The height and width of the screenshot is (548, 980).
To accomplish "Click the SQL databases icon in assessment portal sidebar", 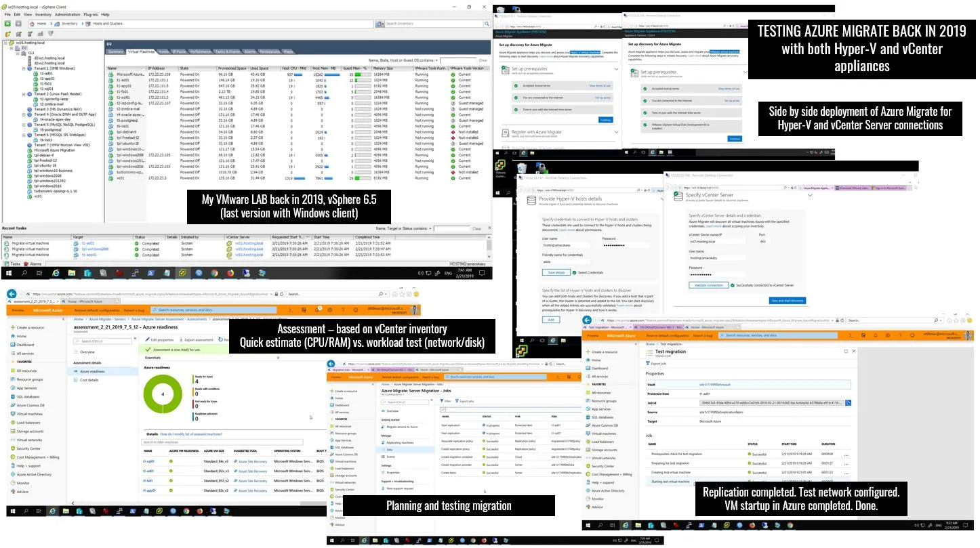I will click(12, 396).
